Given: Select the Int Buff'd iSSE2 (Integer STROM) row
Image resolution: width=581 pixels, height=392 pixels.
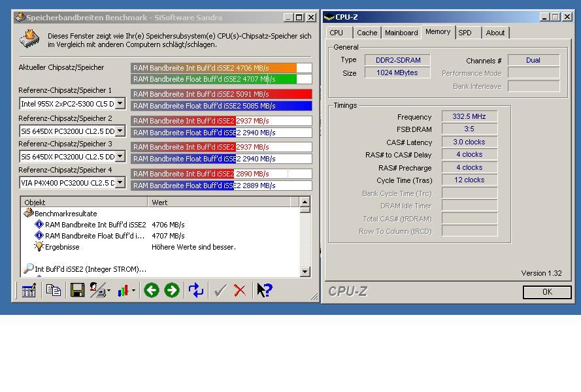Looking at the screenshot, I should 159,269.
